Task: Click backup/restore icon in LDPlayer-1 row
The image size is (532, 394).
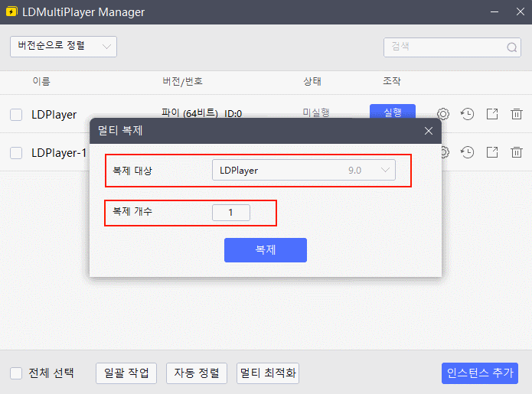Action: click(467, 152)
